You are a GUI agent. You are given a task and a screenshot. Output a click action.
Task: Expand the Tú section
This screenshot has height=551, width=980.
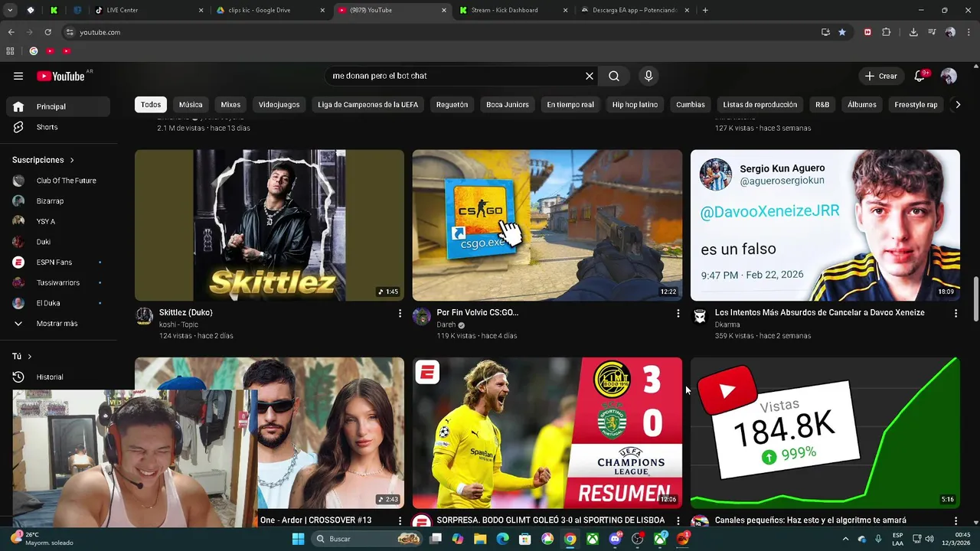22,357
